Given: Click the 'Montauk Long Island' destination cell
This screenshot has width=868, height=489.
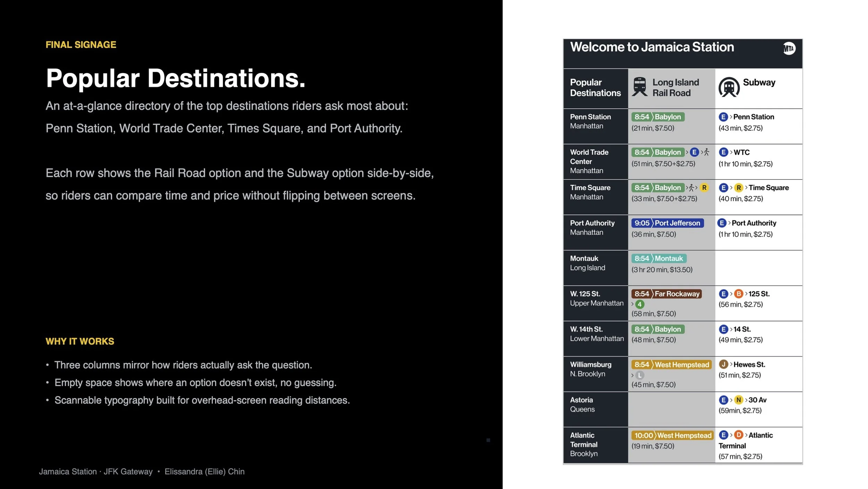Looking at the screenshot, I should tap(595, 268).
